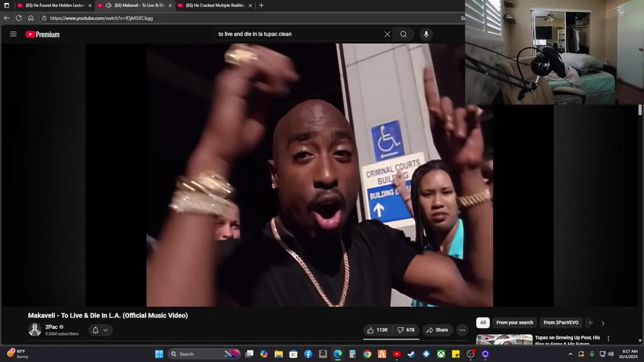
Task: Select 'From your search' chip
Action: point(515,323)
